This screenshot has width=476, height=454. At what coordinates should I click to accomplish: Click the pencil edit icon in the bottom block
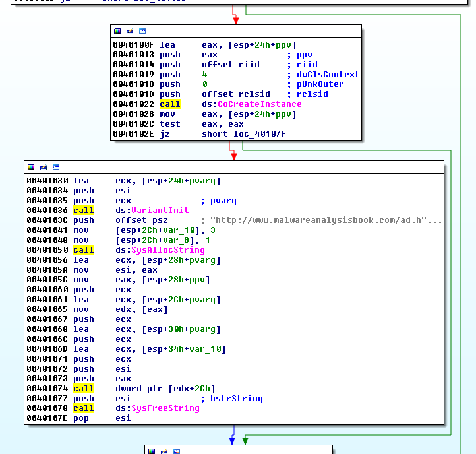pos(164,451)
